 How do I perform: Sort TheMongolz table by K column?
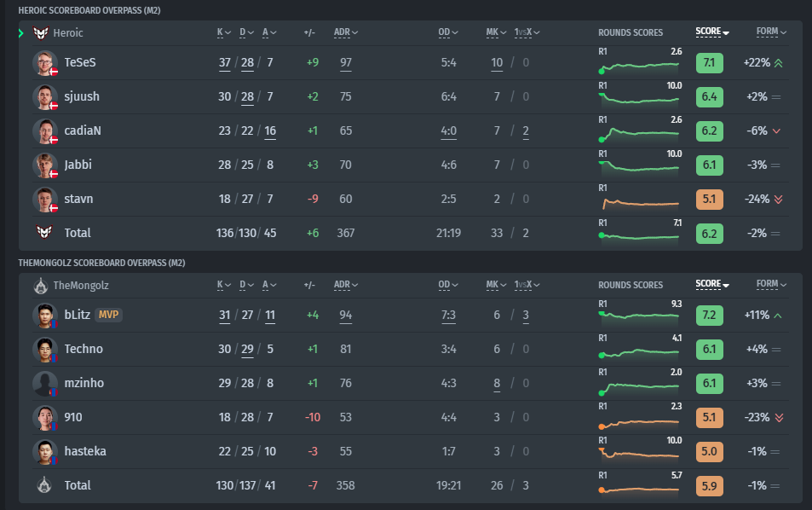click(x=224, y=285)
